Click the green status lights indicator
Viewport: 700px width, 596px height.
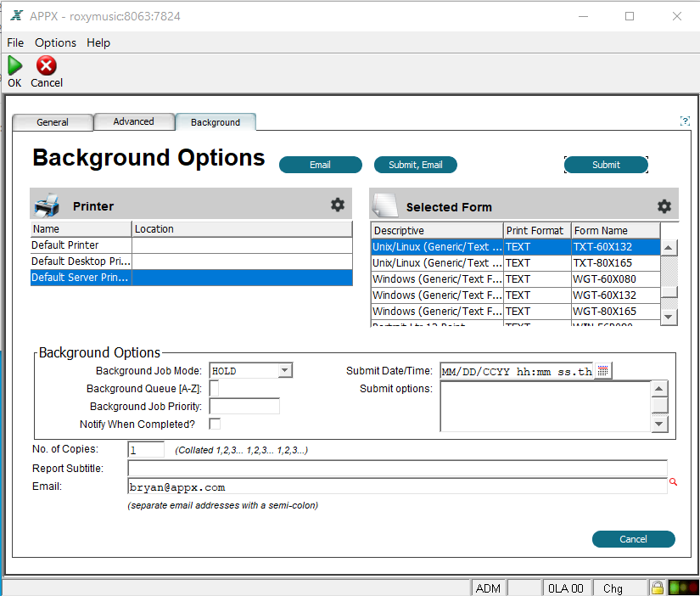(x=684, y=587)
